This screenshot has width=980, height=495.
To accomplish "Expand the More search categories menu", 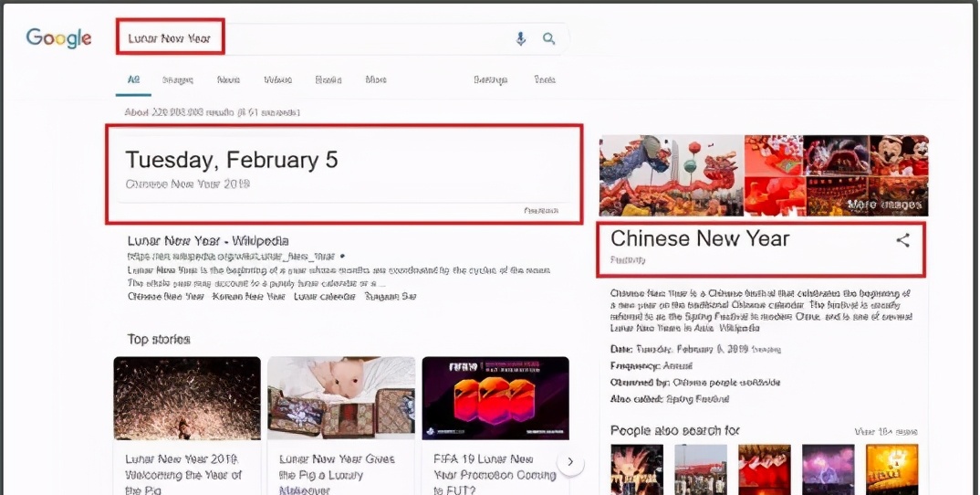I will pos(376,80).
